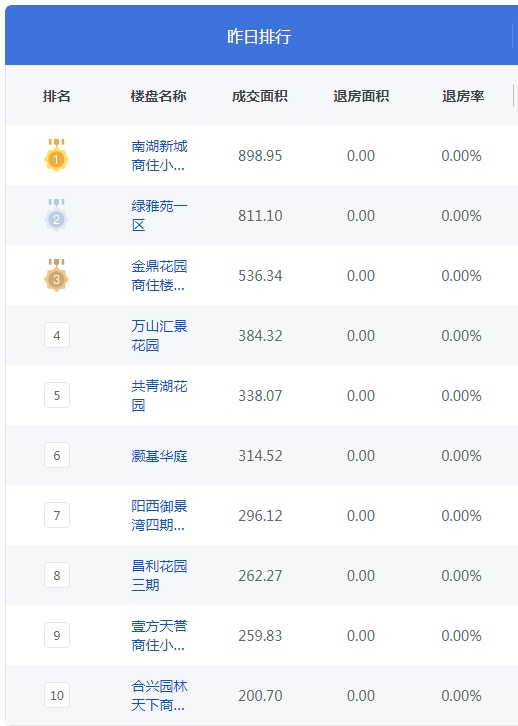Click the bronze rank 3 medal icon
The image size is (518, 726).
(56, 275)
